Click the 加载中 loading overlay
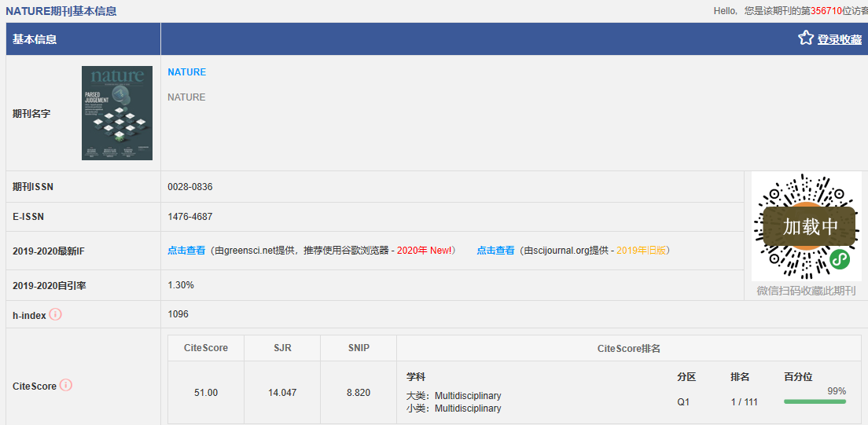This screenshot has width=868, height=425. pyautogui.click(x=809, y=226)
